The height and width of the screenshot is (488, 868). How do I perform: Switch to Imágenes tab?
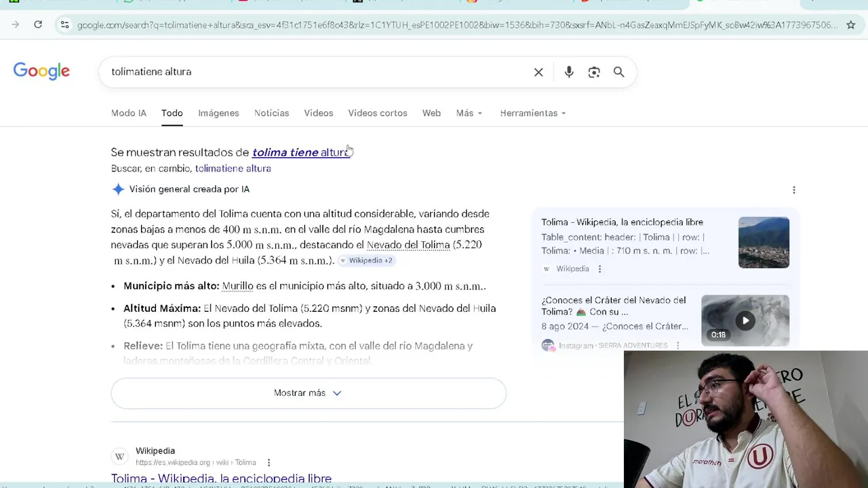[218, 113]
